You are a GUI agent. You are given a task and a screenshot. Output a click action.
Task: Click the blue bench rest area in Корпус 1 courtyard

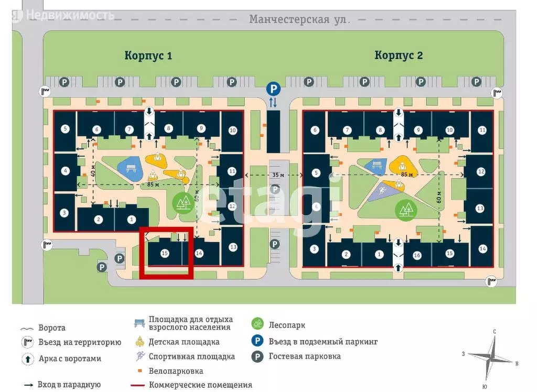[x=131, y=169]
